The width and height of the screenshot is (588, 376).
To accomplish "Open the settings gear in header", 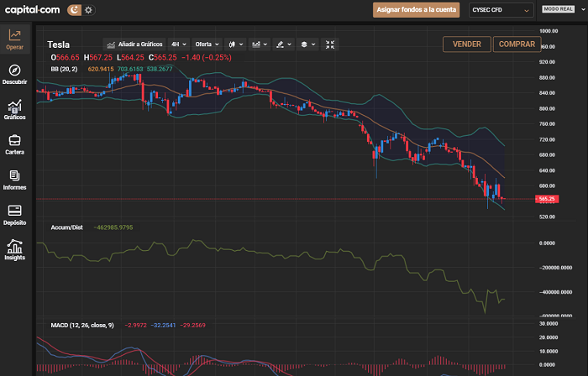I will coord(88,10).
